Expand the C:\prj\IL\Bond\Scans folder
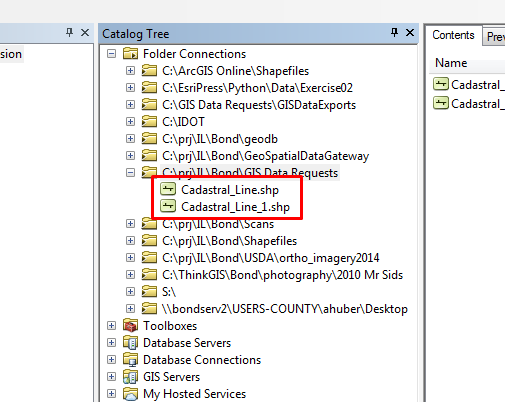Image resolution: width=505 pixels, height=402 pixels. 130,224
